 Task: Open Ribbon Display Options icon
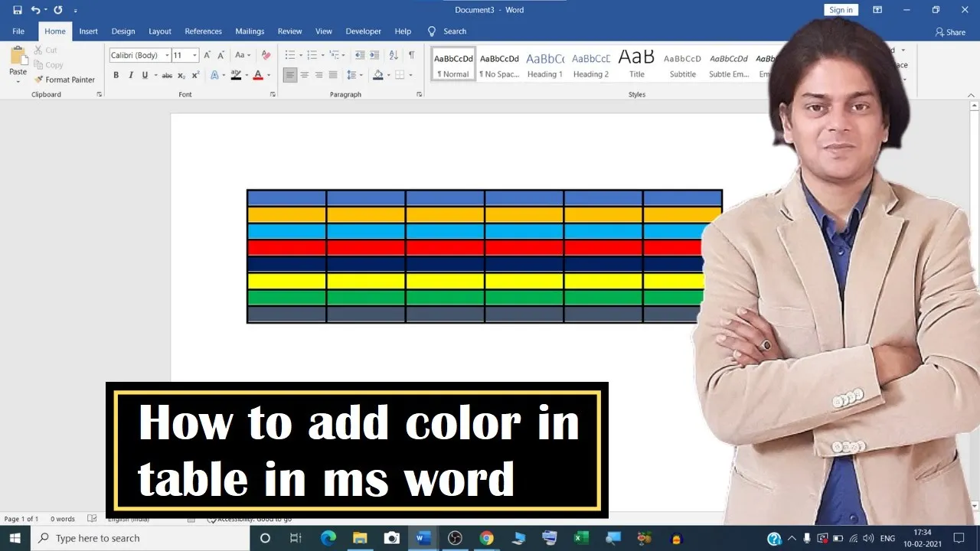(877, 10)
